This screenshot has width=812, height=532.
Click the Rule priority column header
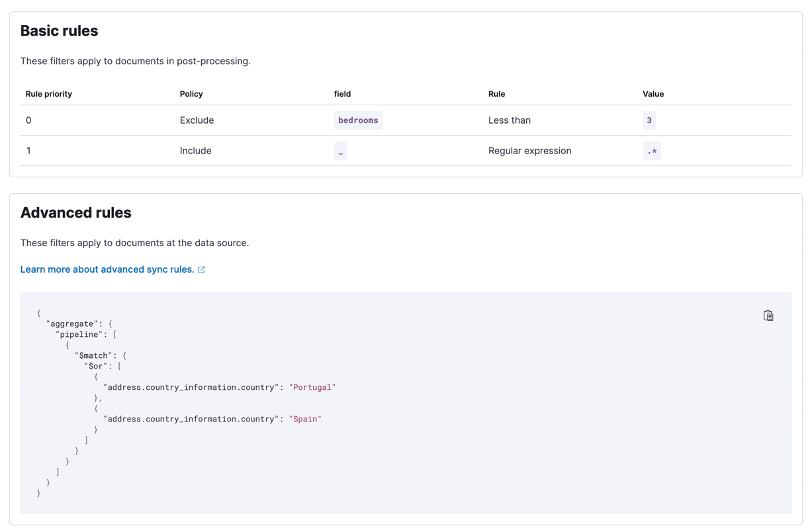(48, 94)
